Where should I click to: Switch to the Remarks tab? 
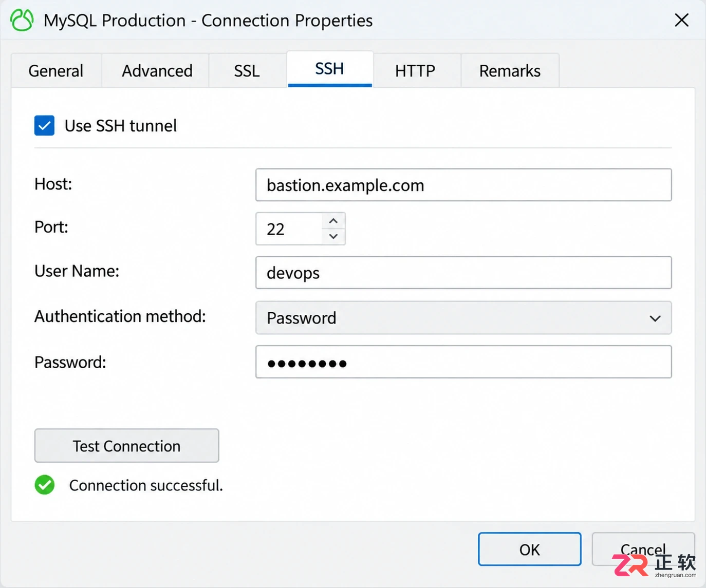510,70
